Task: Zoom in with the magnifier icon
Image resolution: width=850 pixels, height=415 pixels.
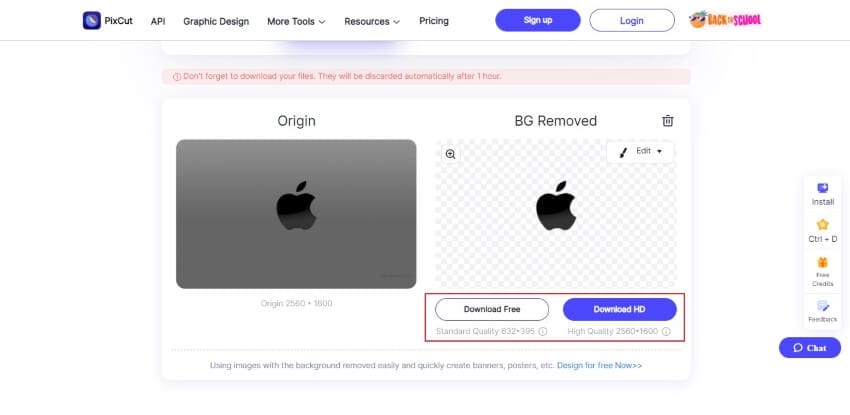Action: (x=450, y=154)
